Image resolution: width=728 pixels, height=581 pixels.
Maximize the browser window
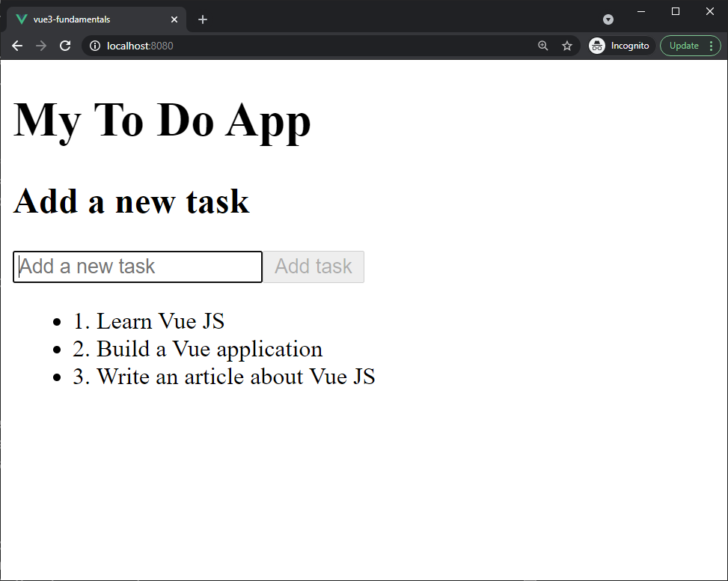676,11
